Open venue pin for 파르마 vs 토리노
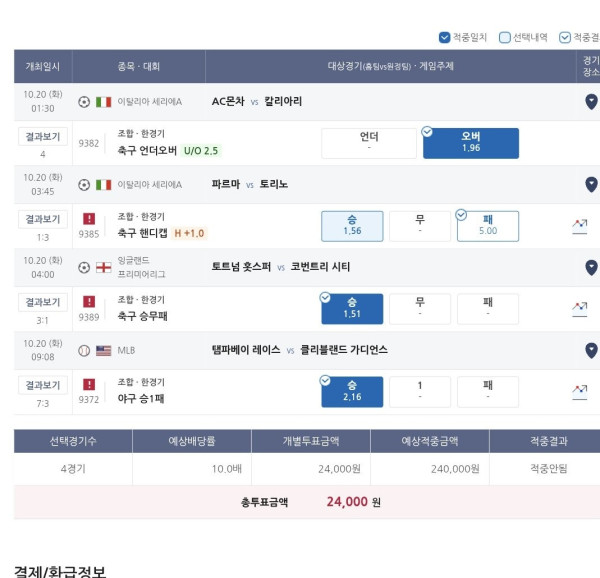The image size is (600, 578). pyautogui.click(x=591, y=185)
